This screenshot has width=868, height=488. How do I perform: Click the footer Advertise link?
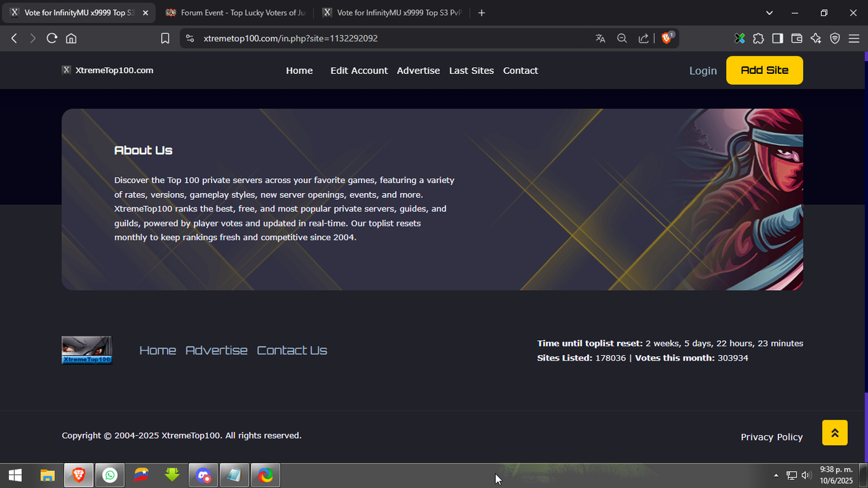pos(216,350)
